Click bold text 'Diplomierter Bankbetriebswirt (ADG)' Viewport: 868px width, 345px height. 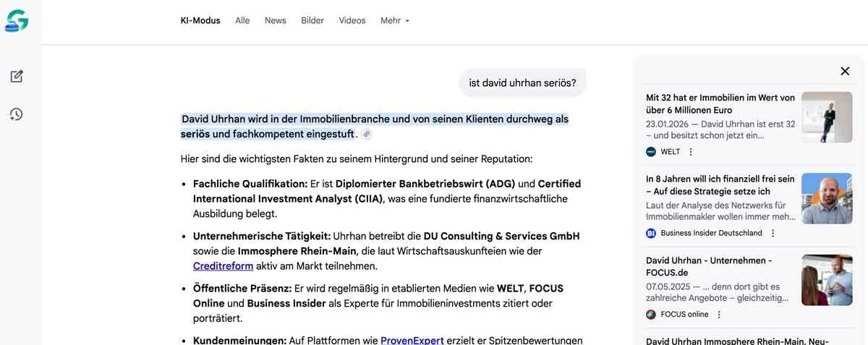[x=425, y=184]
